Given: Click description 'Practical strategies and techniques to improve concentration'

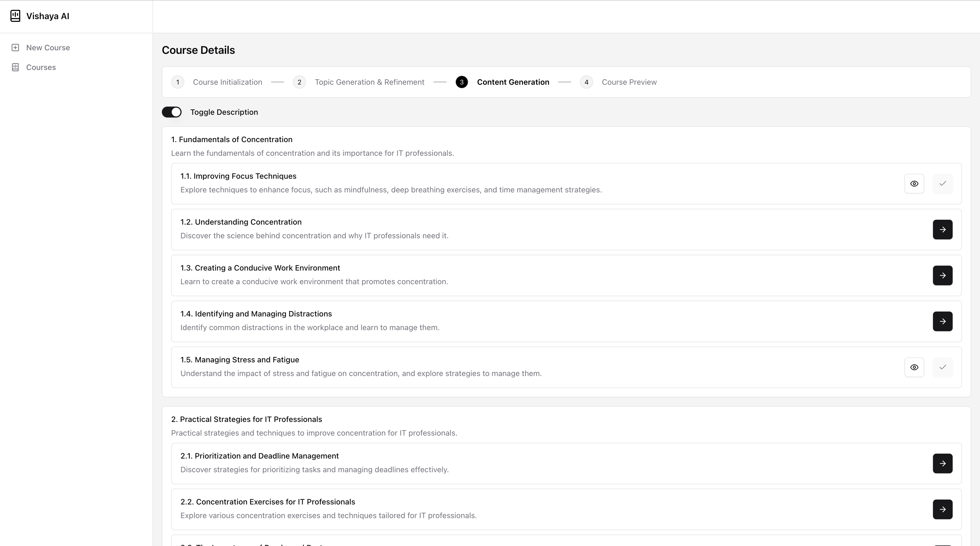Looking at the screenshot, I should pos(314,433).
